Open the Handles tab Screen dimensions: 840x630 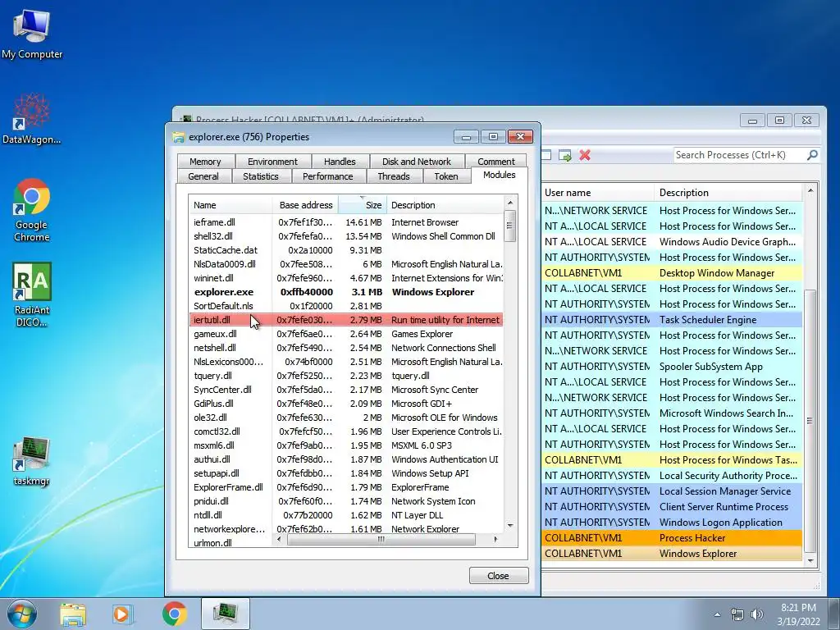[x=340, y=162]
